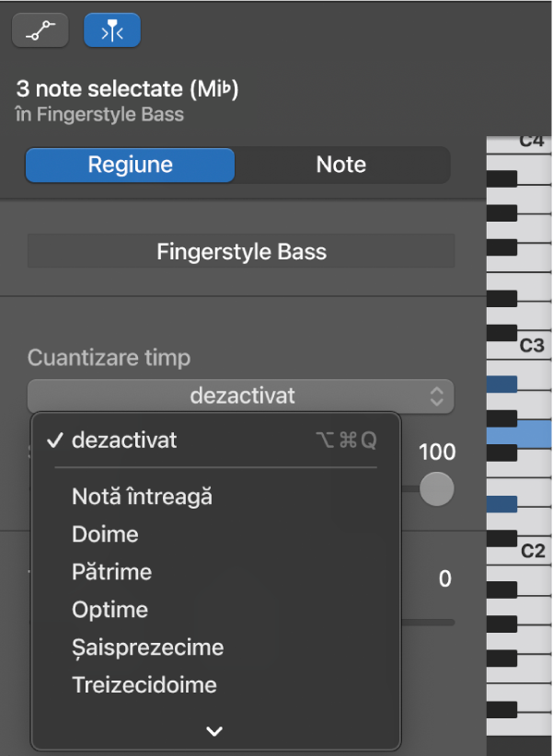Toggle the blue collapse notes icon
Image resolution: width=553 pixels, height=756 pixels.
coord(111,29)
